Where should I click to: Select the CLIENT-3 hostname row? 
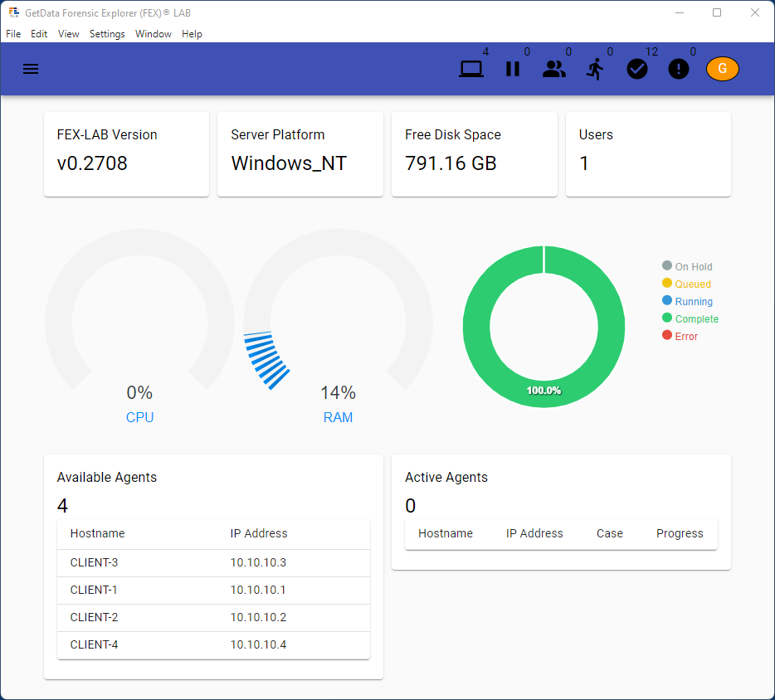click(213, 562)
